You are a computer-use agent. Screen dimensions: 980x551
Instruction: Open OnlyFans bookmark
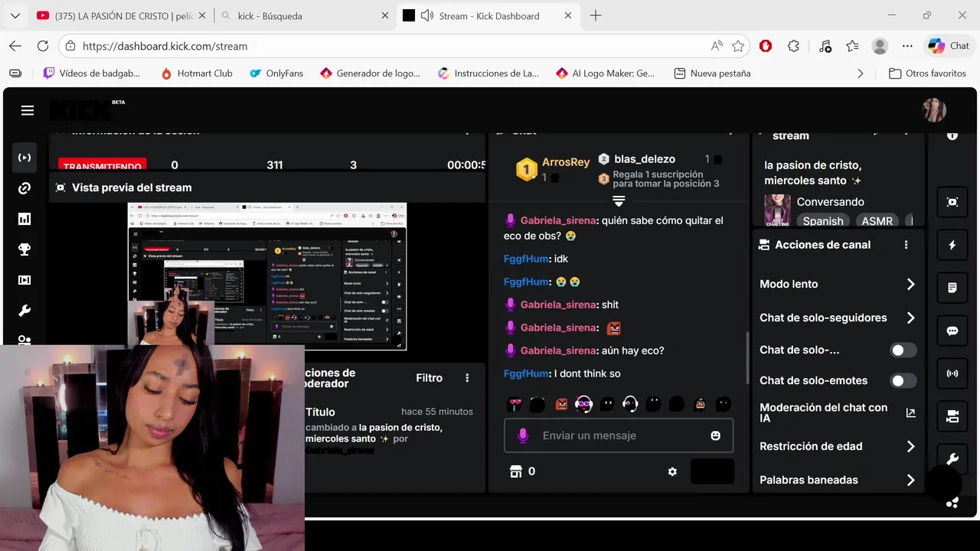(276, 73)
